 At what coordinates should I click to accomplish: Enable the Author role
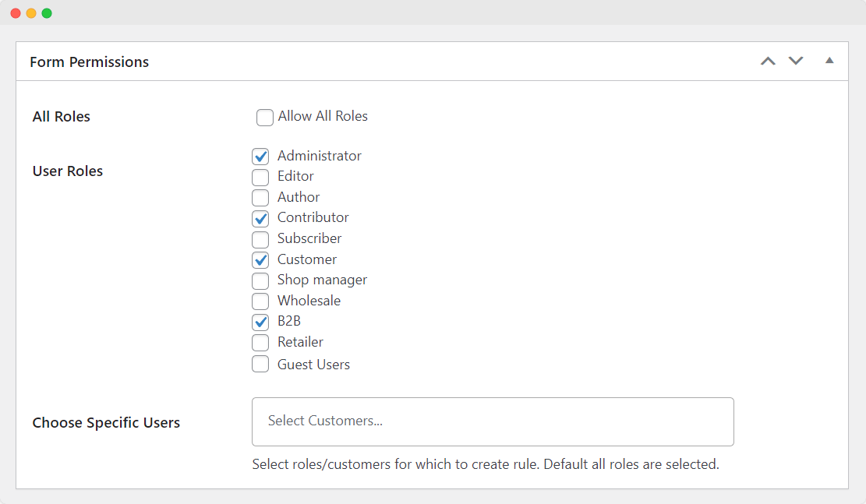click(260, 198)
